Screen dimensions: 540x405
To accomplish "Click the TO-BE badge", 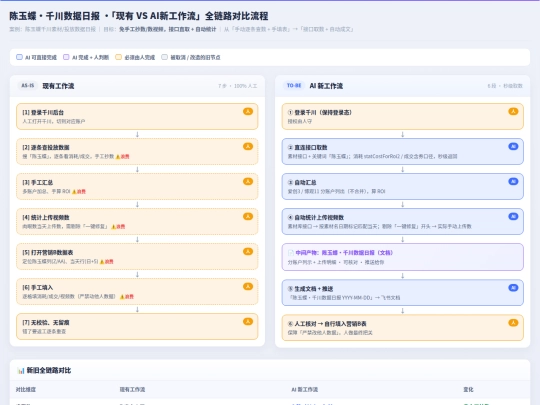I will (294, 85).
